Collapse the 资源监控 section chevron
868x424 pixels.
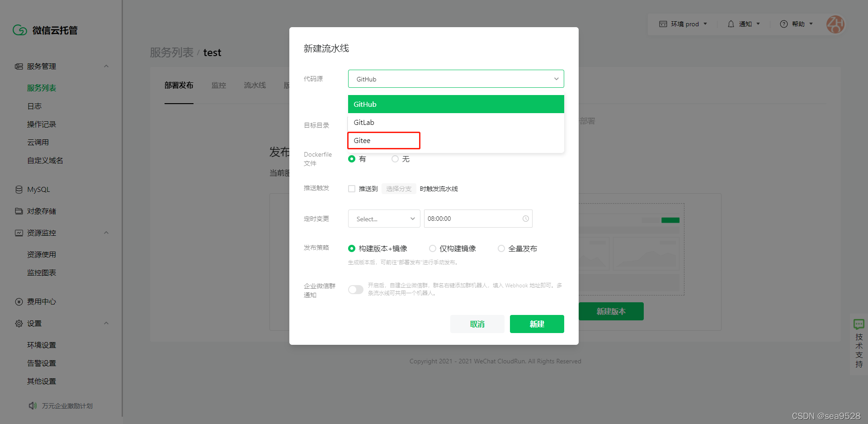tap(106, 233)
